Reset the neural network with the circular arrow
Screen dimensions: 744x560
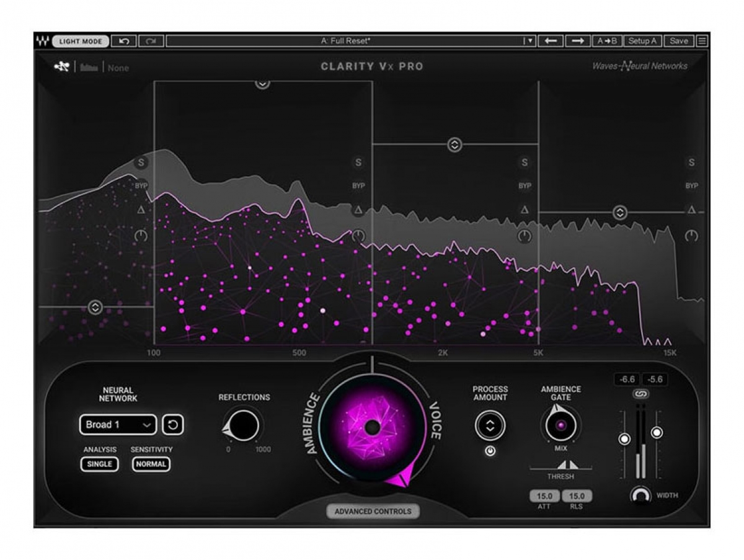pos(173,425)
